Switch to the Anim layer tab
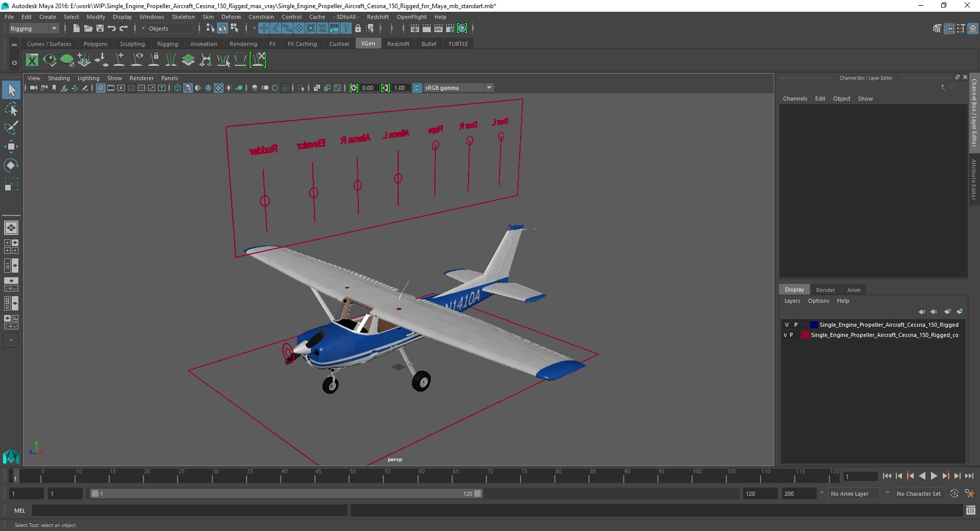Viewport: 980px width, 531px height. click(853, 290)
